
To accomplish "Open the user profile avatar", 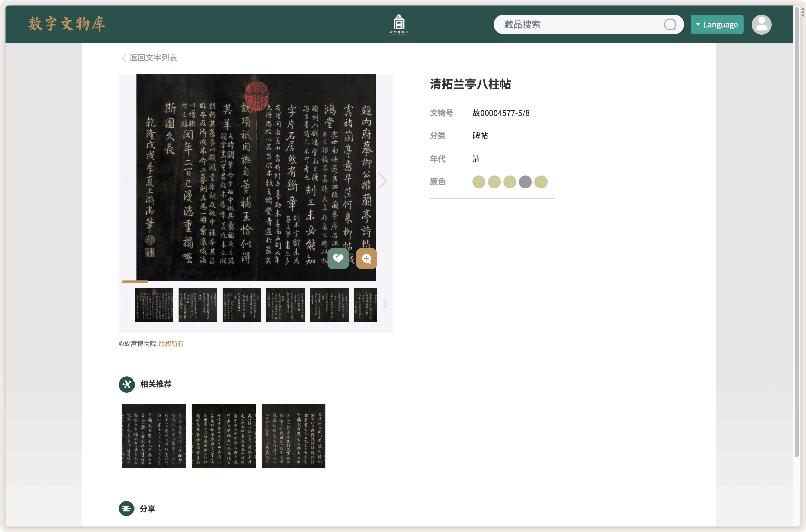I will tap(762, 24).
